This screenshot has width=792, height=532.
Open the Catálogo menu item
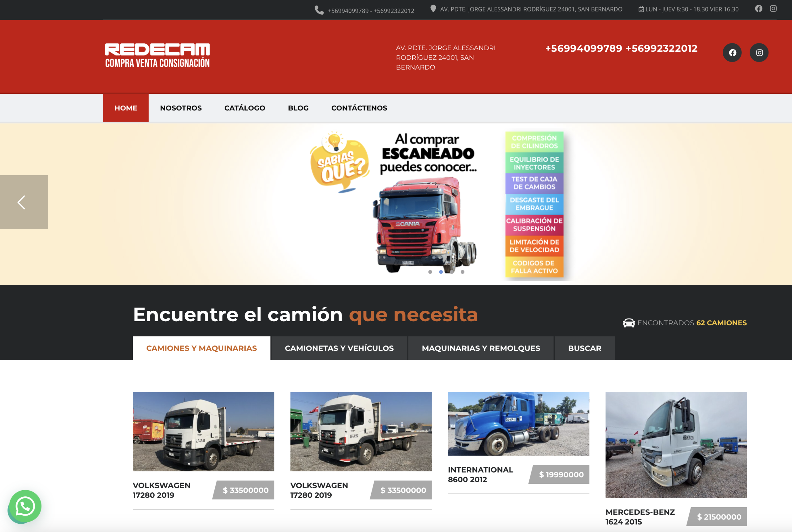244,108
